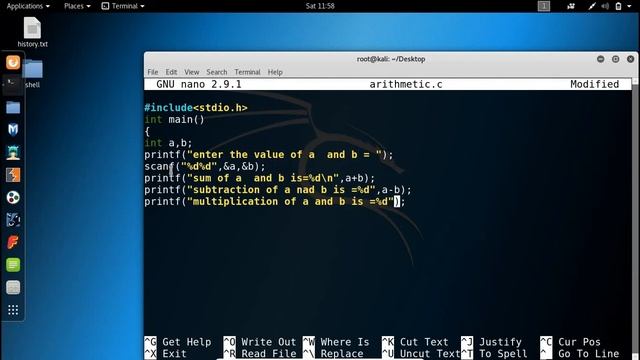640x360 pixels.
Task: Click the ^R Read File shortcut
Action: 260,353
